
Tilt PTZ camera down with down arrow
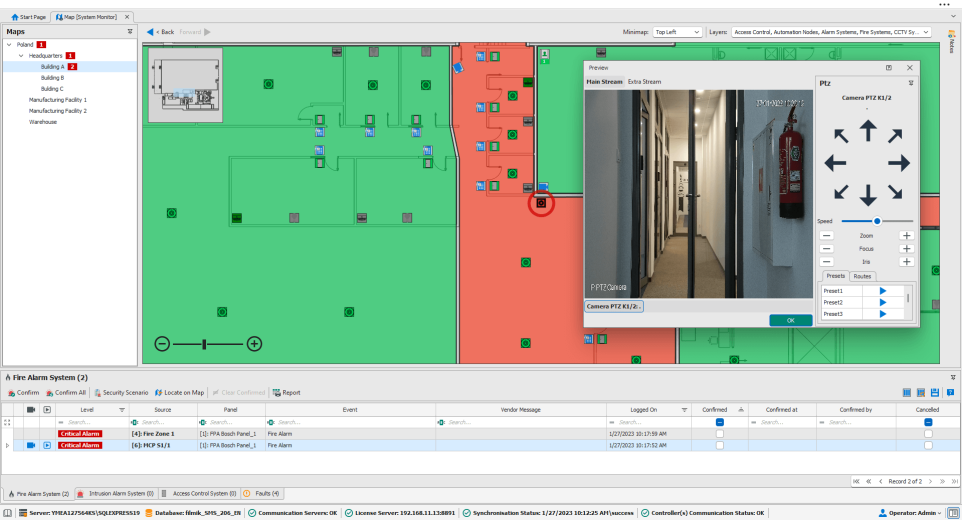[868, 195]
